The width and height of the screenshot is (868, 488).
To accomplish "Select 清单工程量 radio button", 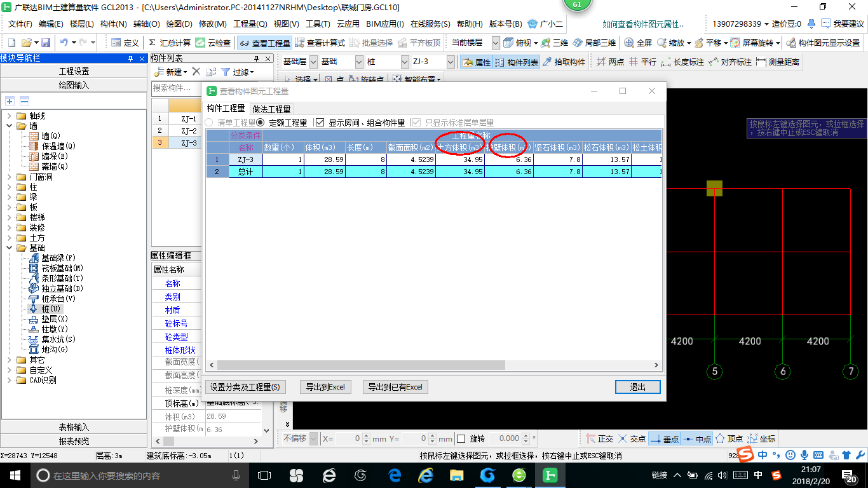I will tap(209, 123).
